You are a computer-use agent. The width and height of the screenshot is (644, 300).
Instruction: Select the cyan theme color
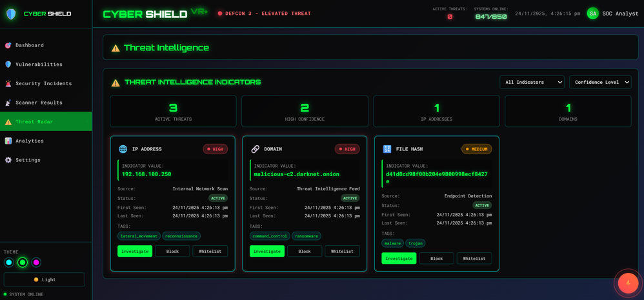(8, 262)
